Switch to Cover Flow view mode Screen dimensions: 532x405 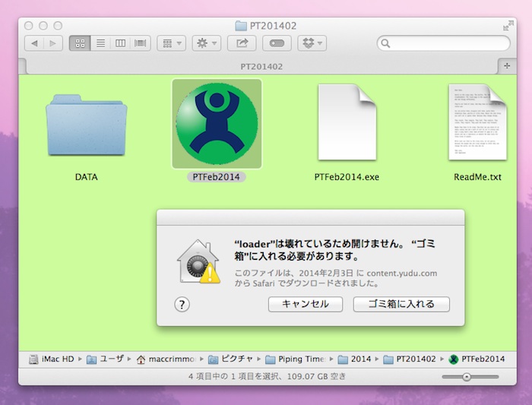click(x=141, y=43)
